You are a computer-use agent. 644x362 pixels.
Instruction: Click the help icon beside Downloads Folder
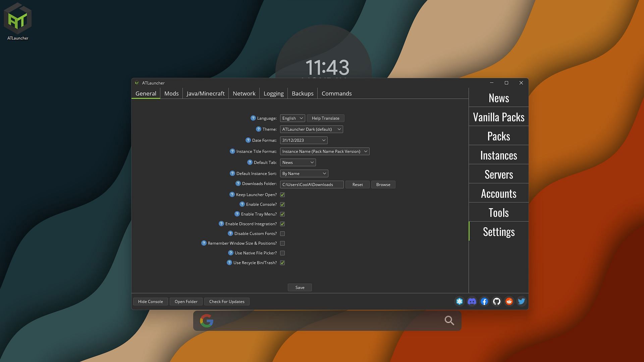(x=238, y=183)
